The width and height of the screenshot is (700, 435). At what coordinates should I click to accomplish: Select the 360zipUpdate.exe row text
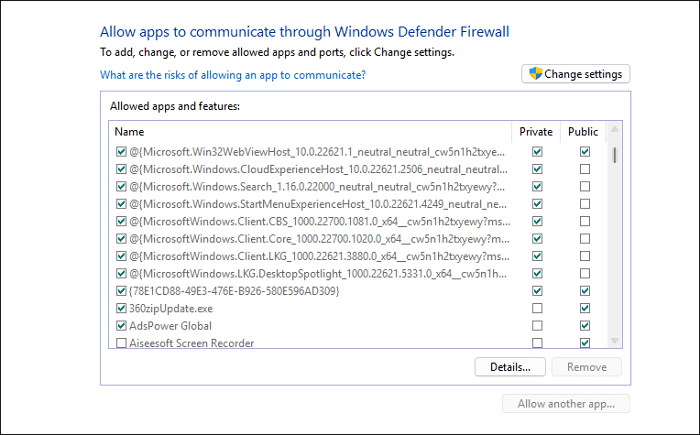[x=171, y=308]
